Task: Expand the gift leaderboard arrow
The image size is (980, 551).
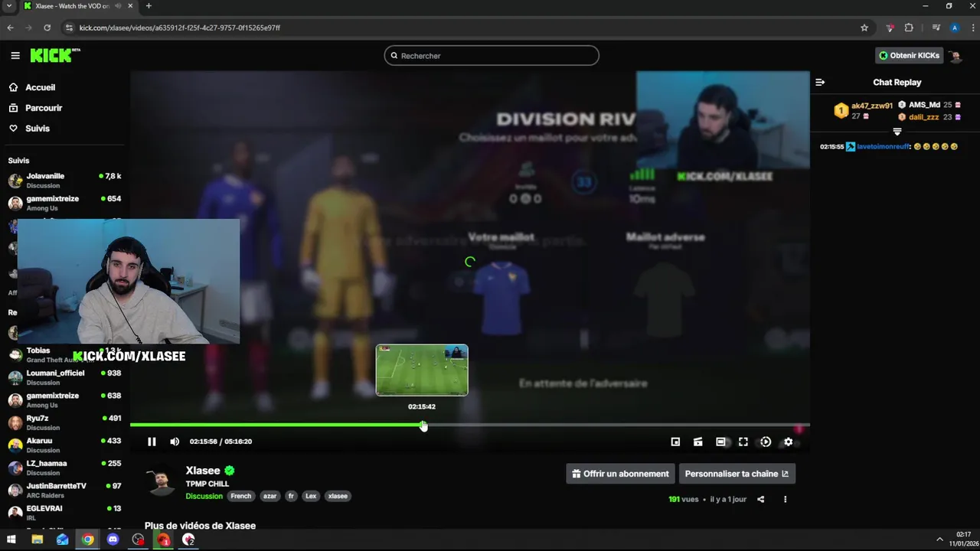Action: 897,132
